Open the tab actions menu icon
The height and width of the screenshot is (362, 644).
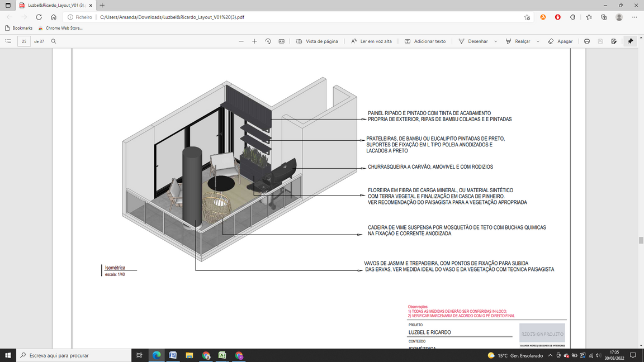pyautogui.click(x=8, y=6)
